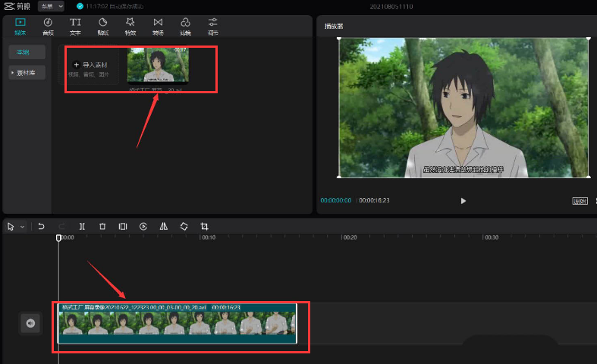Rotate the selected clip
This screenshot has height=364, width=597.
pos(184,227)
